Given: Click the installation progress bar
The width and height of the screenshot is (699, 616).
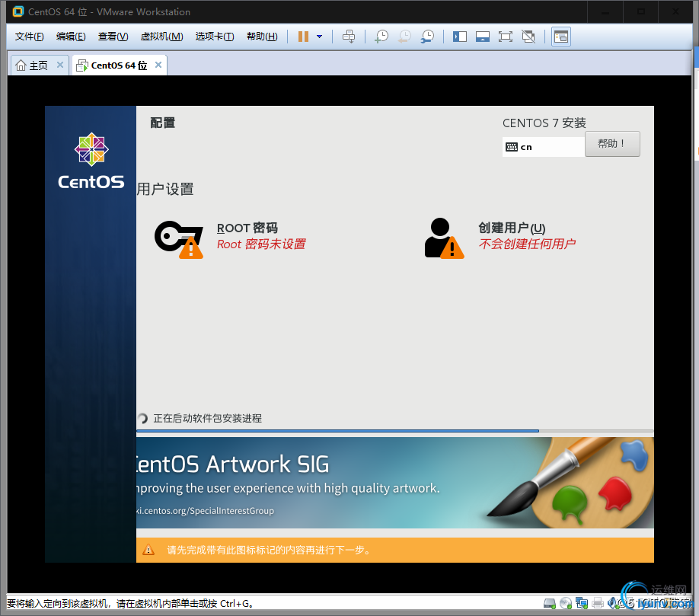Looking at the screenshot, I should click(395, 431).
